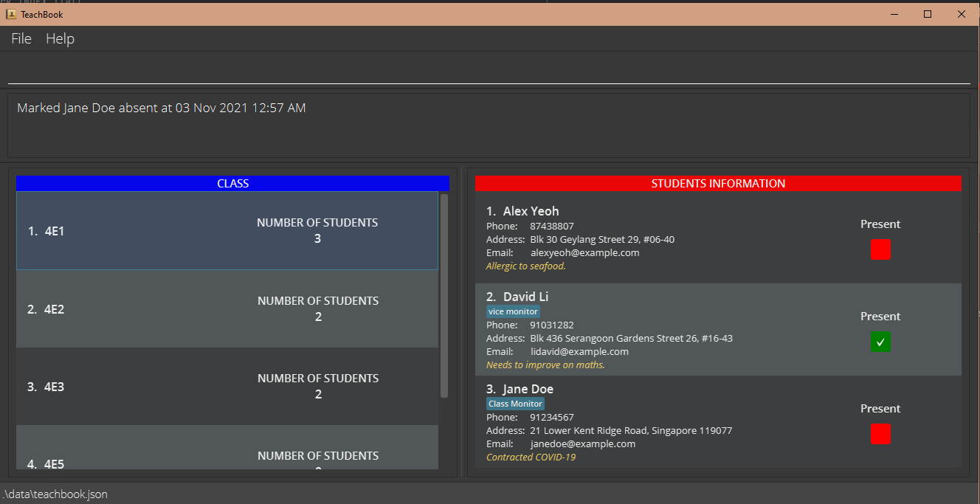Viewport: 980px width, 504px height.
Task: Click the class list vertical scrollbar
Action: pyautogui.click(x=444, y=295)
